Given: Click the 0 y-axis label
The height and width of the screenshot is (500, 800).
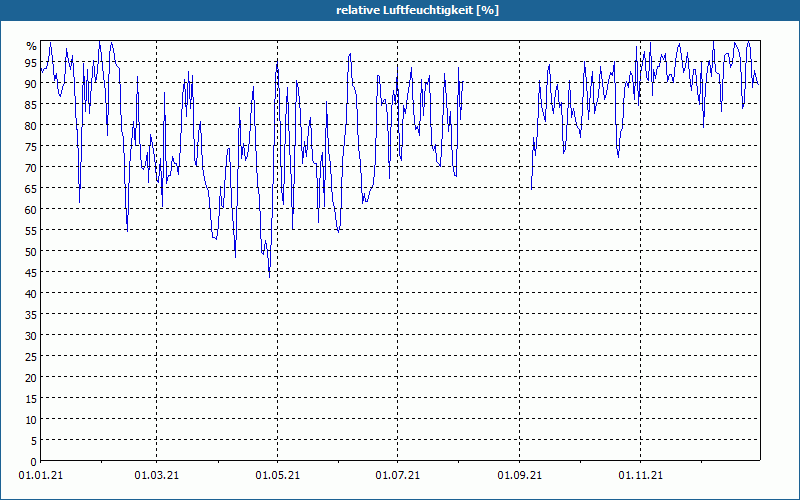Looking at the screenshot, I should pyautogui.click(x=34, y=462).
